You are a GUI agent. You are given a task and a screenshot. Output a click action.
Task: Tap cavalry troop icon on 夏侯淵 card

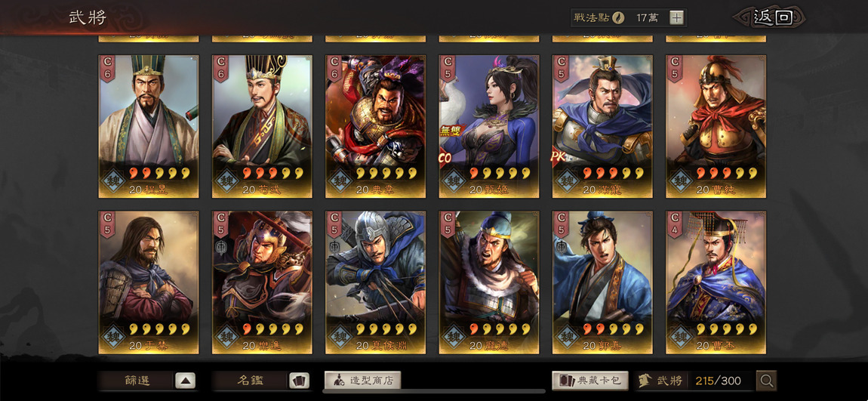334,247
